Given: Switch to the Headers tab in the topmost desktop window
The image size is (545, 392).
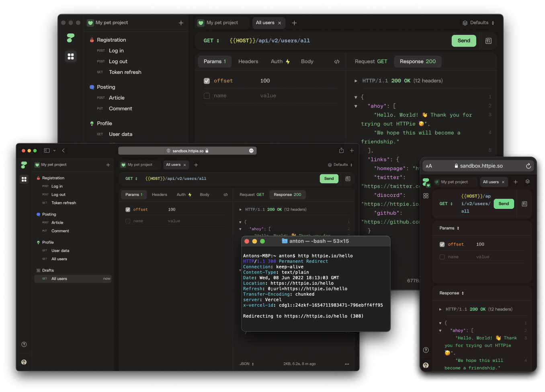Looking at the screenshot, I should coord(248,61).
